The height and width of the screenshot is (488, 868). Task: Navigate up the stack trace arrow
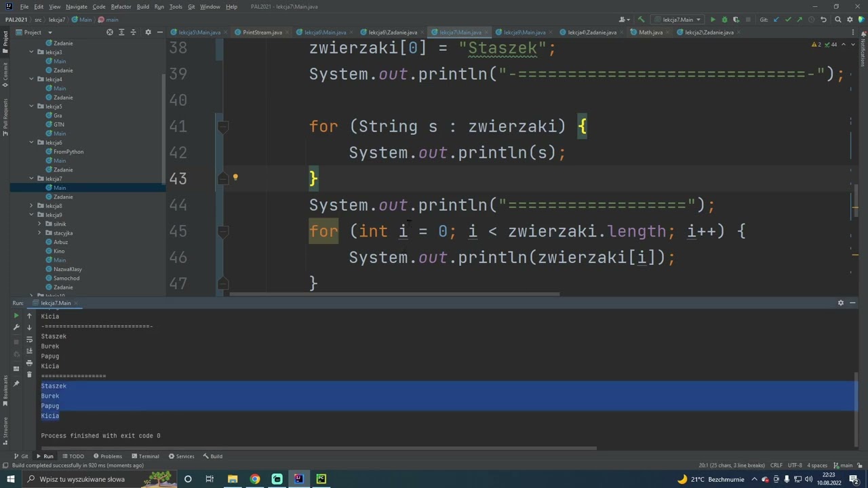tap(29, 316)
